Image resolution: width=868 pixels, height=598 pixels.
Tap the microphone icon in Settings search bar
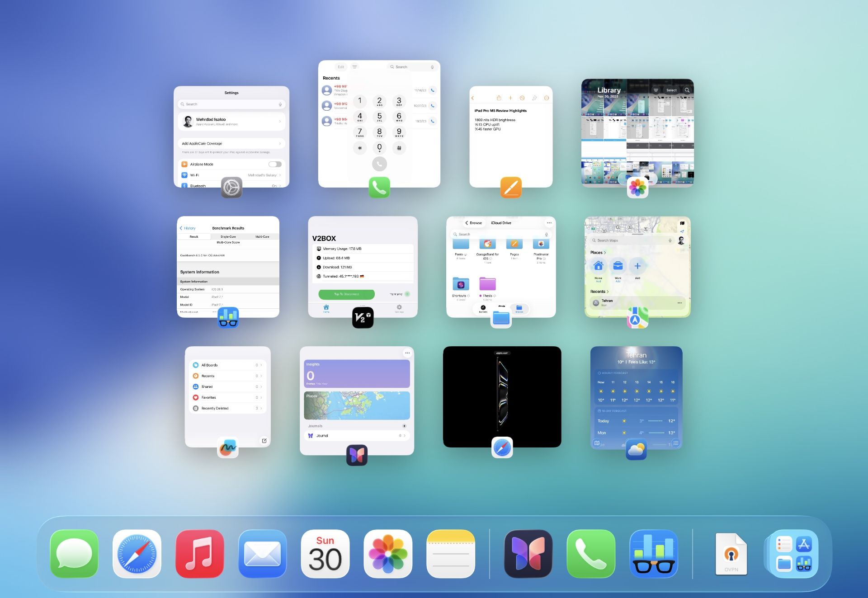click(x=279, y=104)
